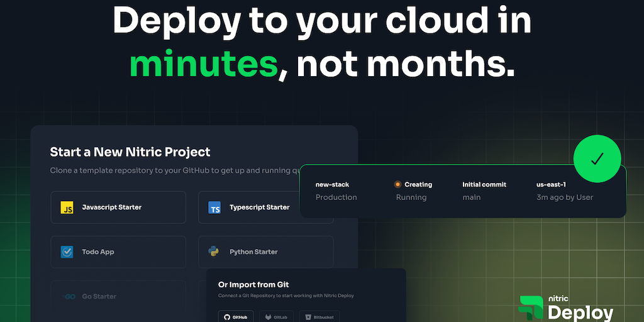The image size is (644, 322).
Task: Click the orange Creating status dot
Action: [397, 184]
